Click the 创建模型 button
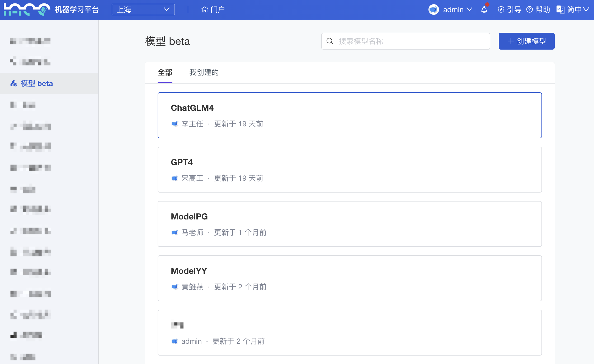 pyautogui.click(x=526, y=41)
